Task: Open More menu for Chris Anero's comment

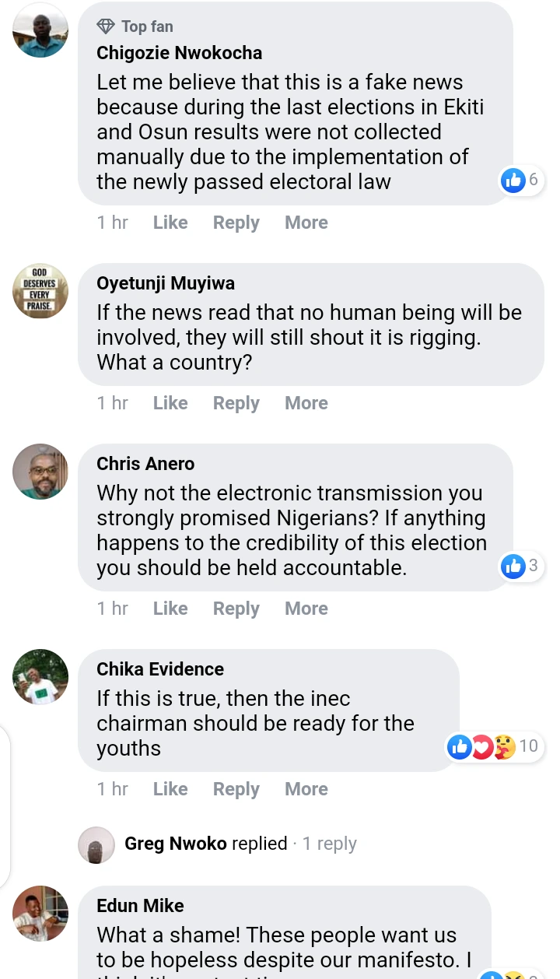Action: [306, 609]
